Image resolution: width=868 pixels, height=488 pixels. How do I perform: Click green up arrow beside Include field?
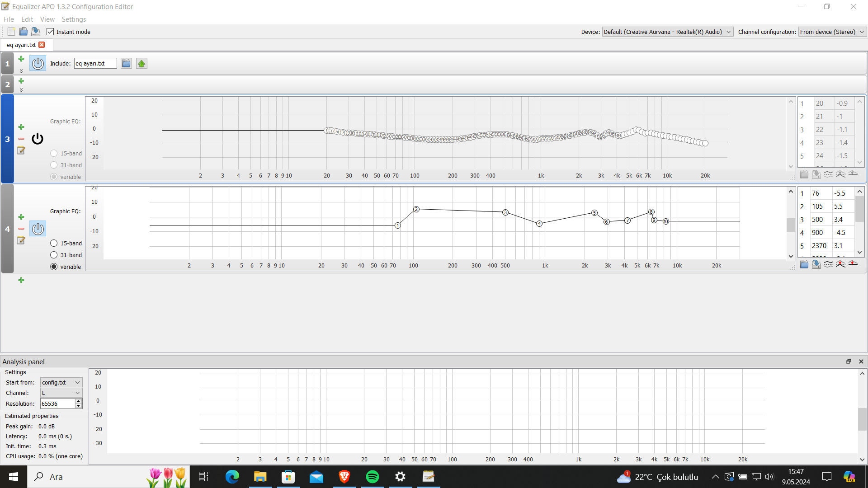point(142,64)
